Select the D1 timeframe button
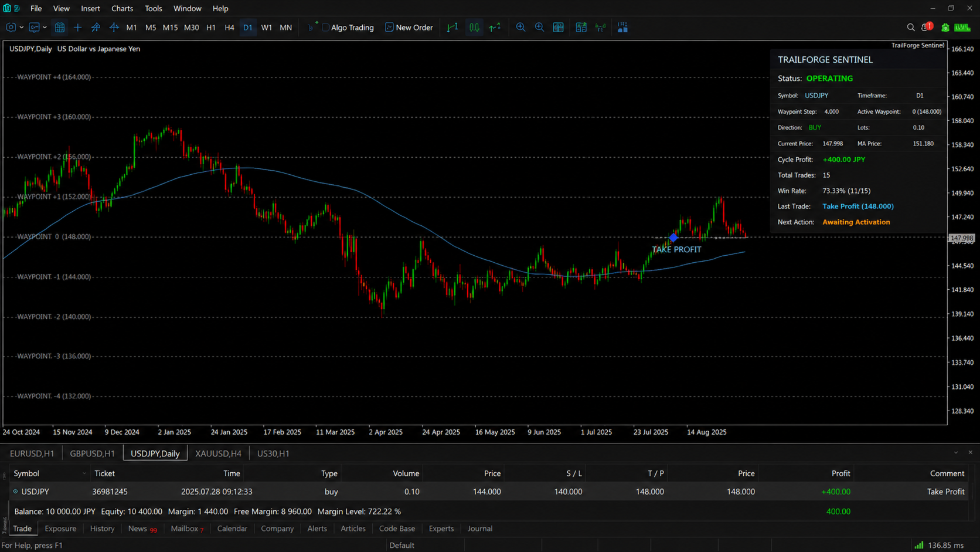The height and width of the screenshot is (552, 980). coord(248,28)
